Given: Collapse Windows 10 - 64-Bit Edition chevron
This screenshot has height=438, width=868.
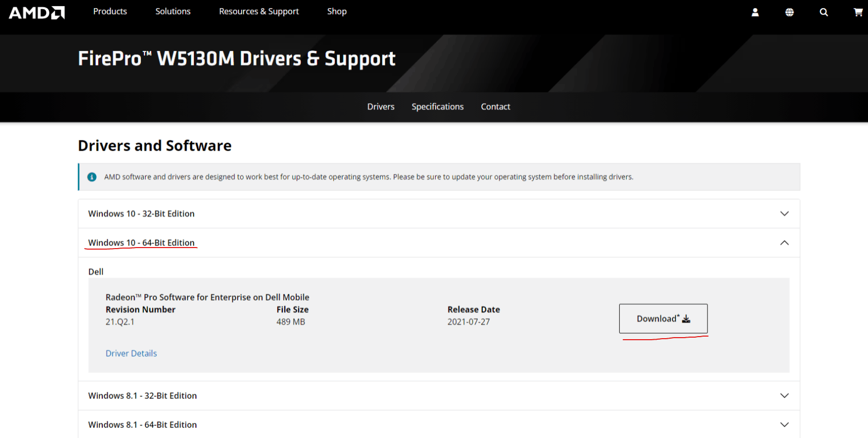Looking at the screenshot, I should 784,243.
